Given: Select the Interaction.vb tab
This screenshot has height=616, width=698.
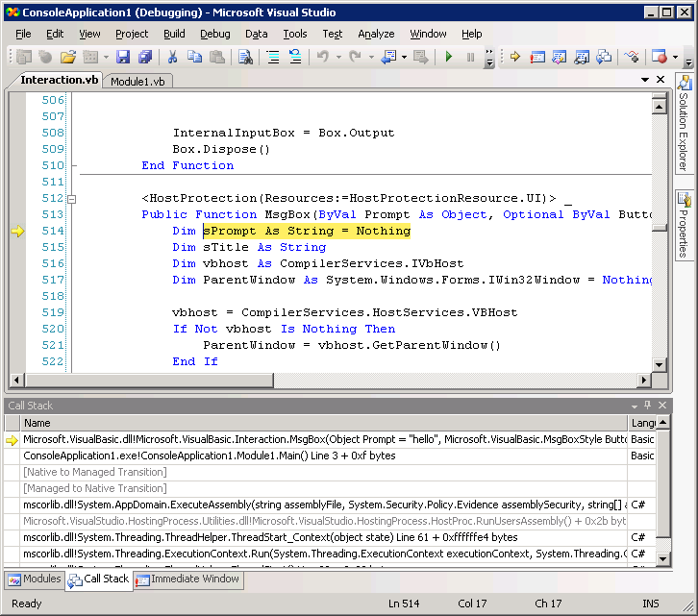Looking at the screenshot, I should (x=59, y=80).
